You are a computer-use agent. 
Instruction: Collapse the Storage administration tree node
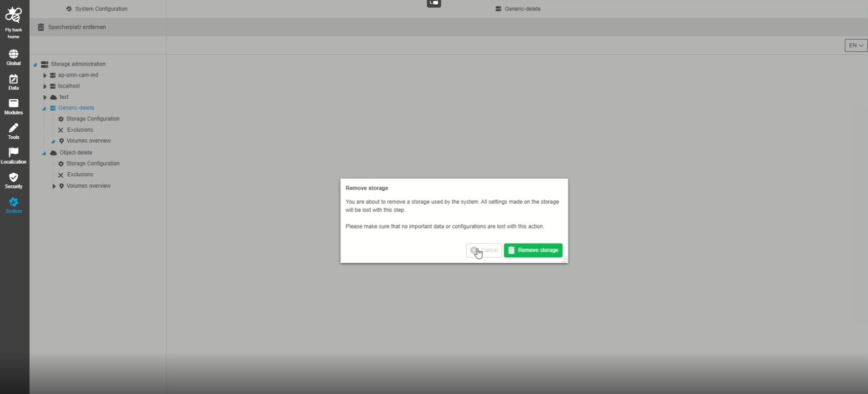pos(35,65)
